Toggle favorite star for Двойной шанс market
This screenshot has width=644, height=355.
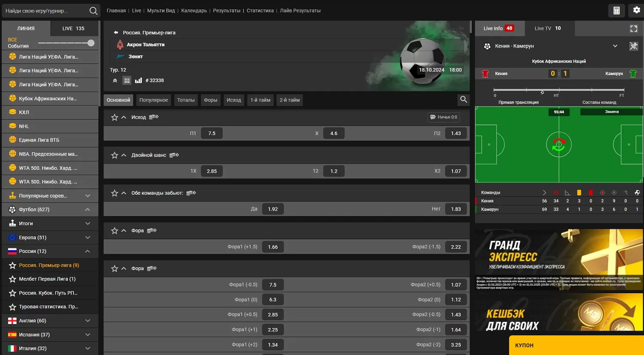pyautogui.click(x=114, y=155)
